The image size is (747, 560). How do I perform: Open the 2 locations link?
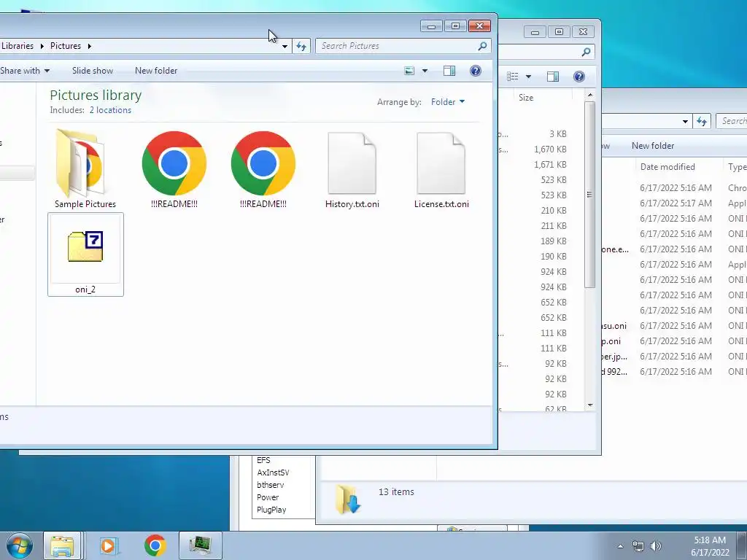click(110, 110)
